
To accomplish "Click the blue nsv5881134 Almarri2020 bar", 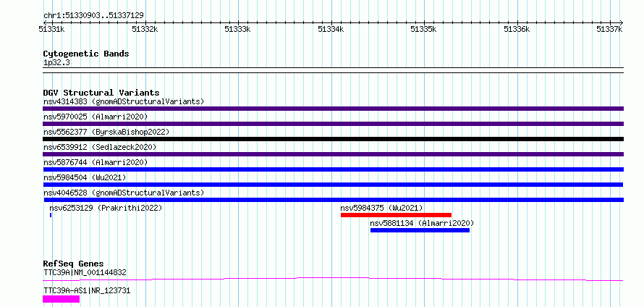I will pos(420,230).
